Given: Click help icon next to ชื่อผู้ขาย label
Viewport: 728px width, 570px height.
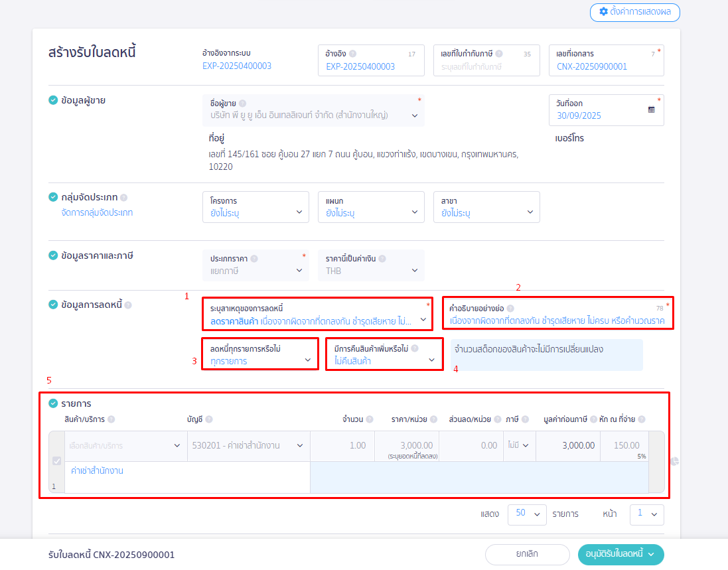Looking at the screenshot, I should point(242,104).
